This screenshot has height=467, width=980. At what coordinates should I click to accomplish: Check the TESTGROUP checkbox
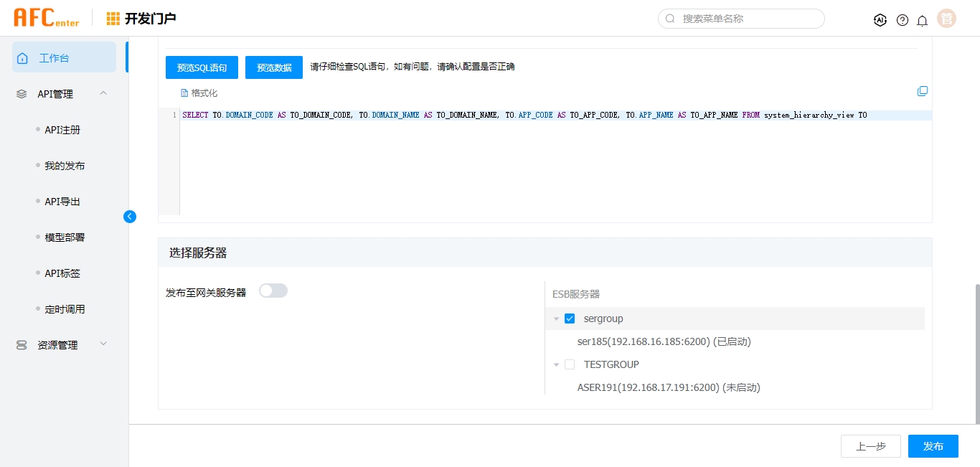coord(570,364)
